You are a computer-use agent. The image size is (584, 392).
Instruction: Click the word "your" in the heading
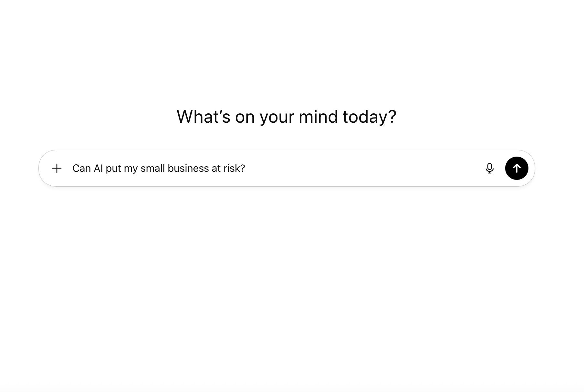click(x=277, y=117)
